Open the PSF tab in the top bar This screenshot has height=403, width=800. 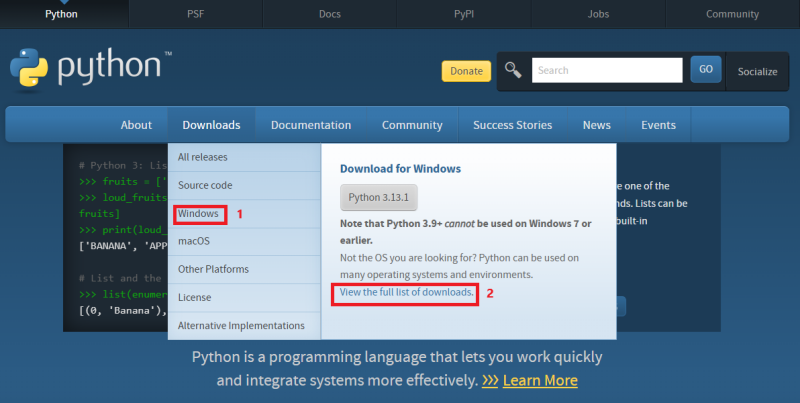tap(195, 14)
